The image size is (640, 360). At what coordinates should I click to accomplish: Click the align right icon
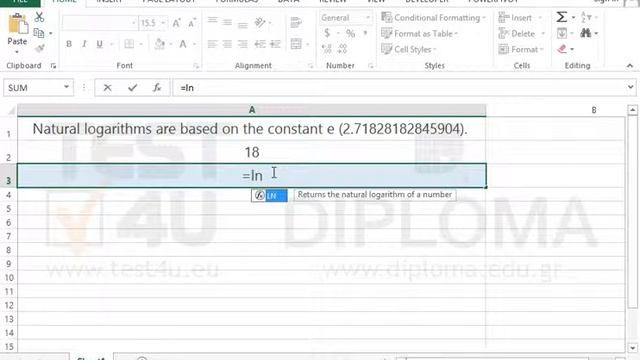click(x=243, y=44)
